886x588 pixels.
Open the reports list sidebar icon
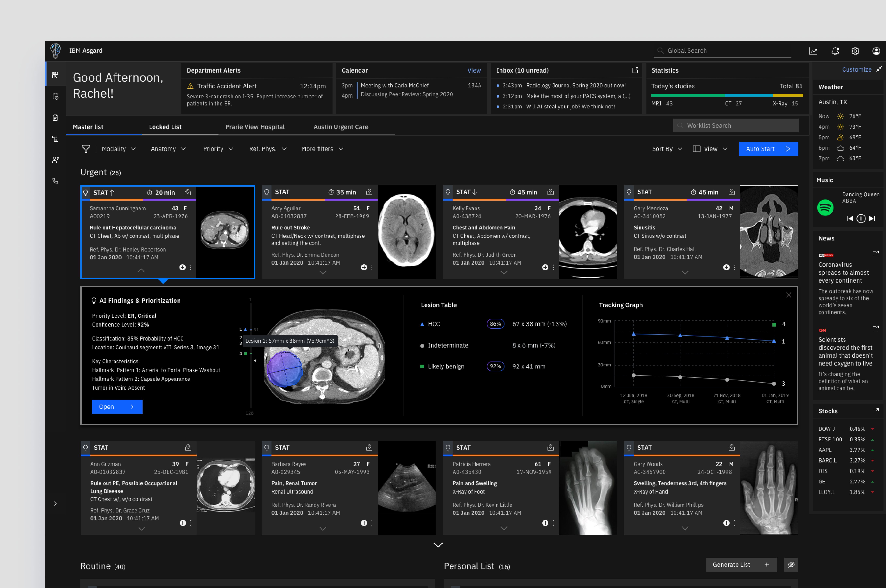point(56,139)
